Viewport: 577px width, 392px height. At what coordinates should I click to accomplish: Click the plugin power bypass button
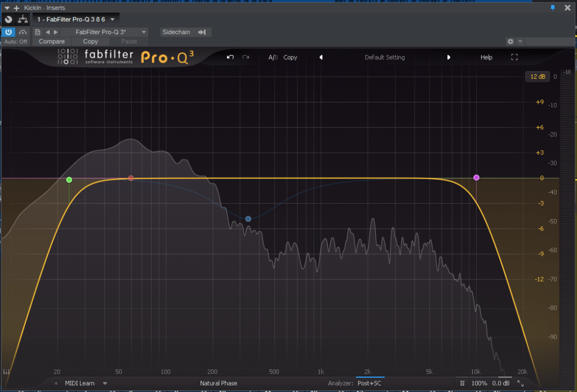8,32
